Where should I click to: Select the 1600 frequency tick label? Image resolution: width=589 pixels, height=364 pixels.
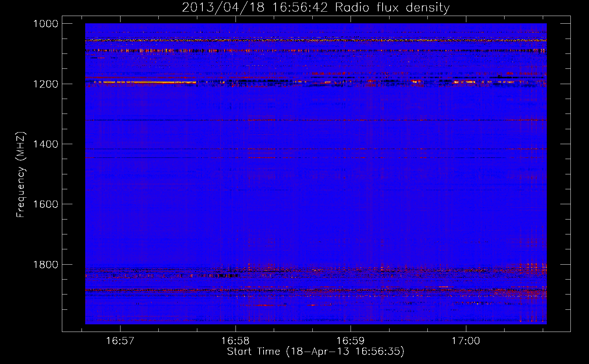[46, 204]
